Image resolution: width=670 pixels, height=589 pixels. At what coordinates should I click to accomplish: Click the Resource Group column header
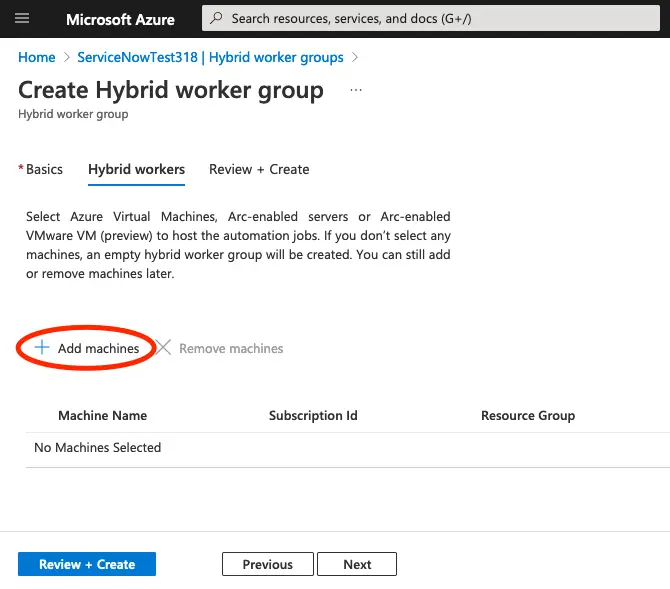click(528, 415)
